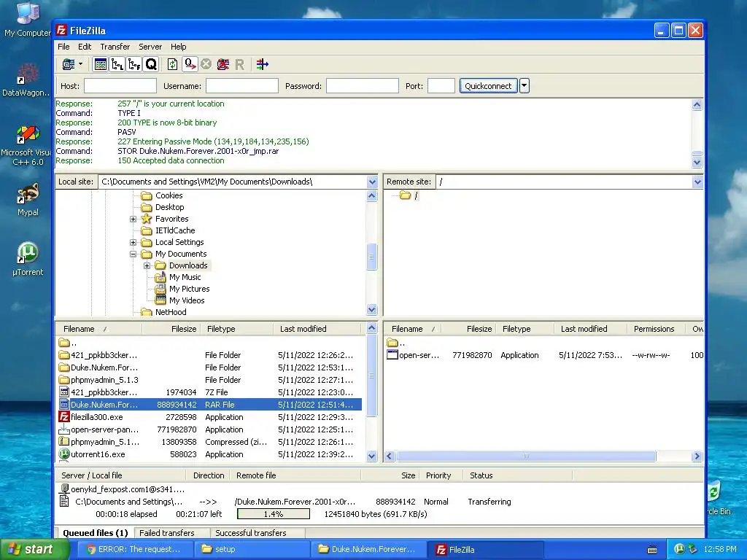Sort local files by Last modified header
Image resolution: width=747 pixels, height=560 pixels.
click(317, 329)
